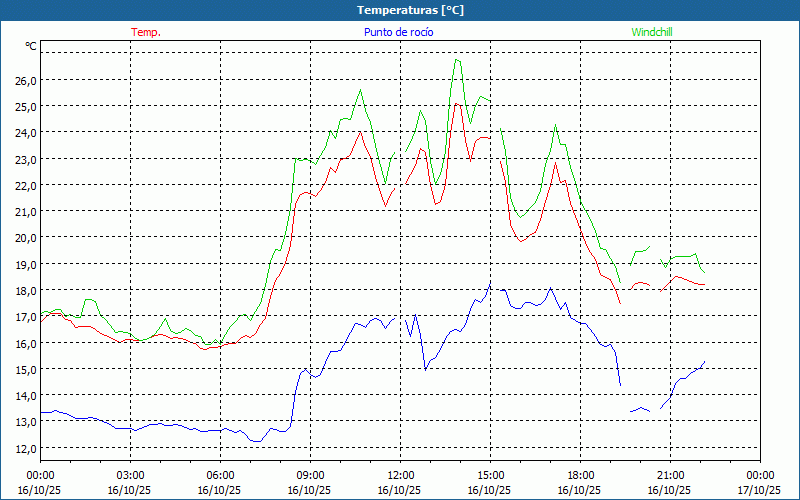Viewport: 800px width, 500px height.
Task: Click the 21:00 time axis label
Action: [x=670, y=475]
